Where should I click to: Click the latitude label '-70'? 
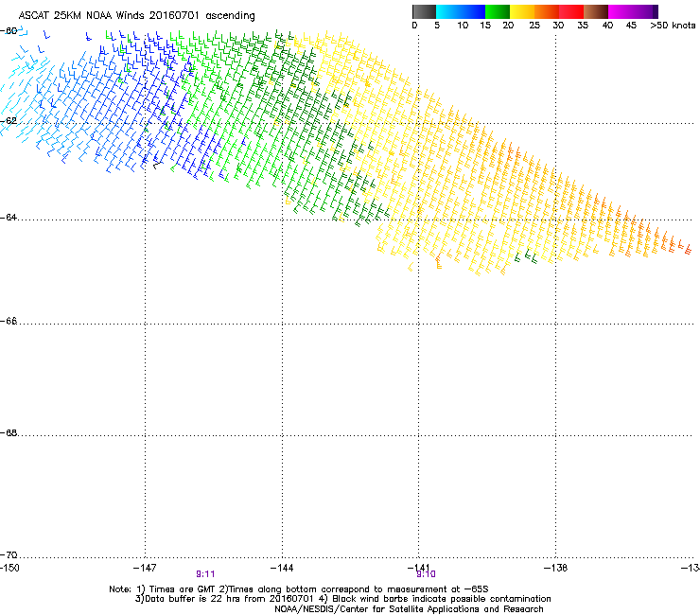point(9,555)
